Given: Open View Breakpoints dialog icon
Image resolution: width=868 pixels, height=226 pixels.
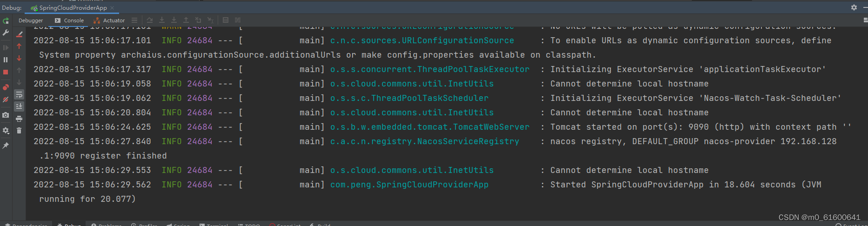Looking at the screenshot, I should point(6,87).
